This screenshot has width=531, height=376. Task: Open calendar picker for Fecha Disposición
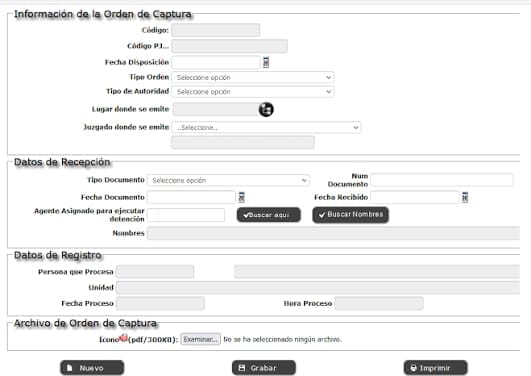click(266, 62)
